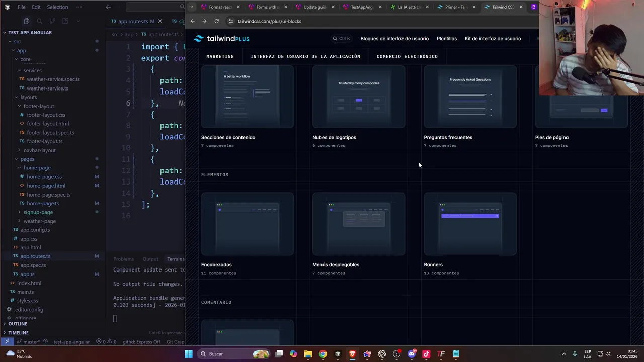644x362 pixels.
Task: Show errors and warnings count in status bar
Action: (x=106, y=342)
